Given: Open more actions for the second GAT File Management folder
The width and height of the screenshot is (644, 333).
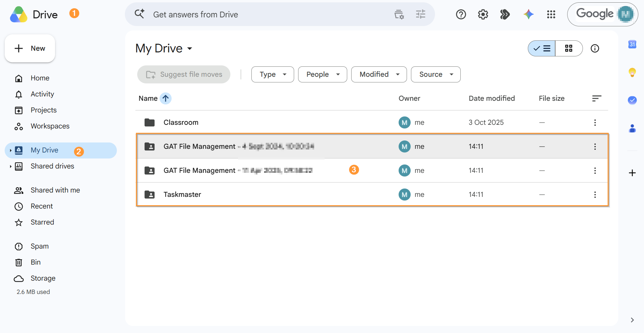Looking at the screenshot, I should click(x=595, y=171).
